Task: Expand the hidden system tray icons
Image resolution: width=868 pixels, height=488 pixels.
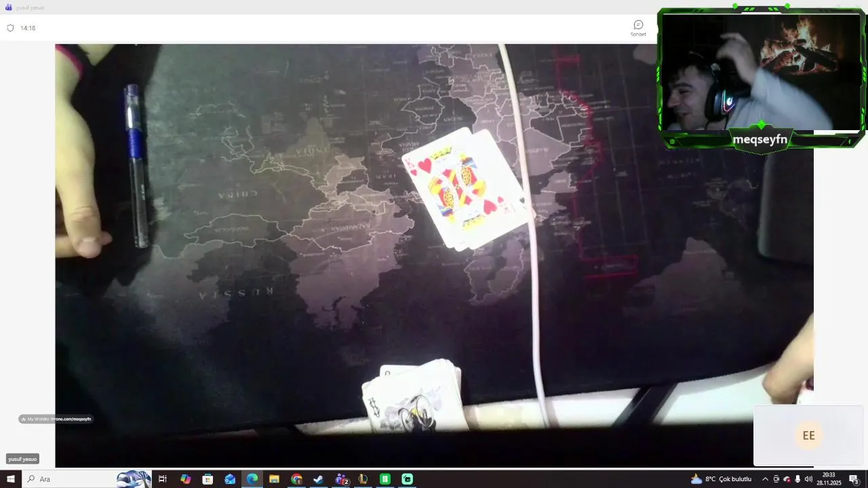Action: 765,479
